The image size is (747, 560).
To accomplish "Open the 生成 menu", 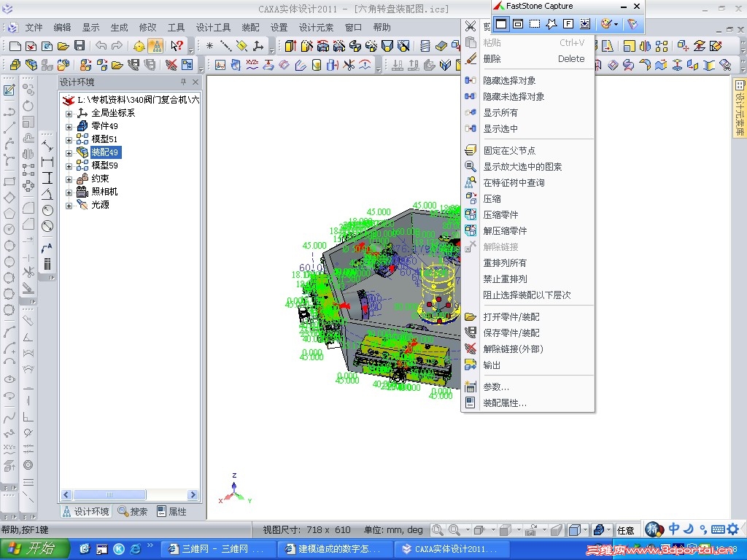I will click(x=119, y=28).
